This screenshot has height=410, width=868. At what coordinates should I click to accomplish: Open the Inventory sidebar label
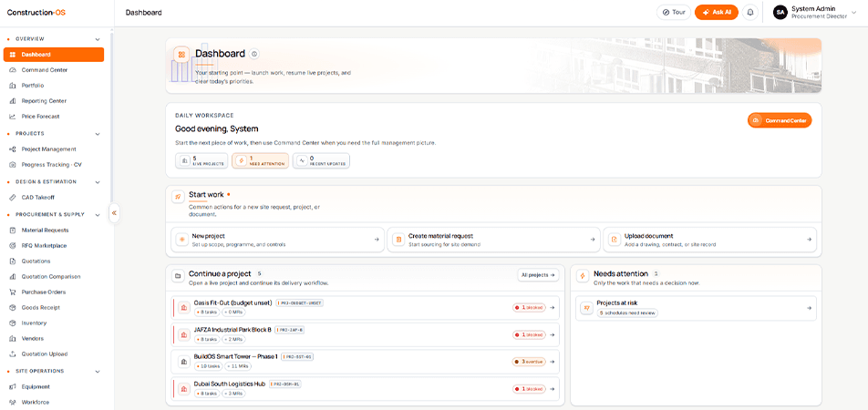(34, 323)
